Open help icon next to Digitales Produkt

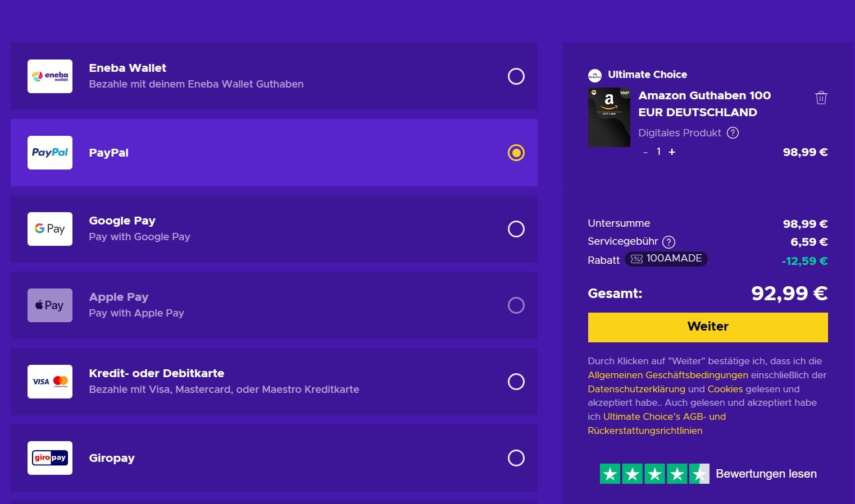[733, 133]
